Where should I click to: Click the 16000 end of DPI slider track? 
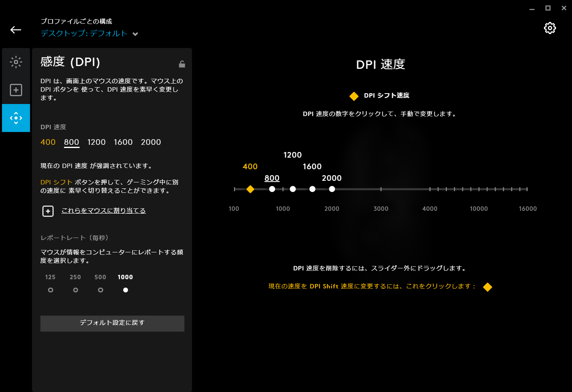527,189
